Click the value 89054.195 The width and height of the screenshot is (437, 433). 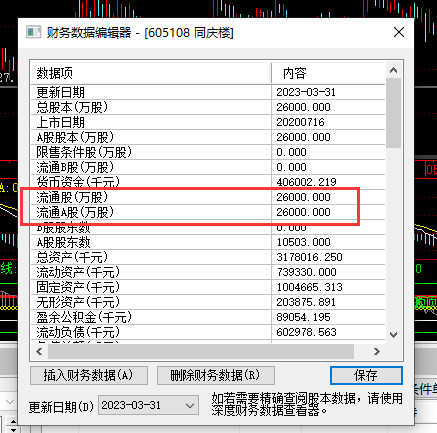coord(303,317)
